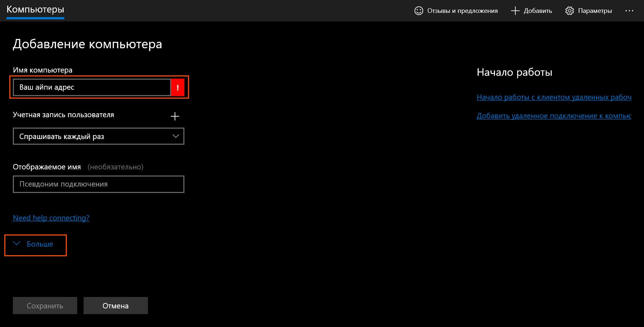The height and width of the screenshot is (327, 644).
Task: Open the Добавить удаленное подключение link
Action: click(x=554, y=116)
